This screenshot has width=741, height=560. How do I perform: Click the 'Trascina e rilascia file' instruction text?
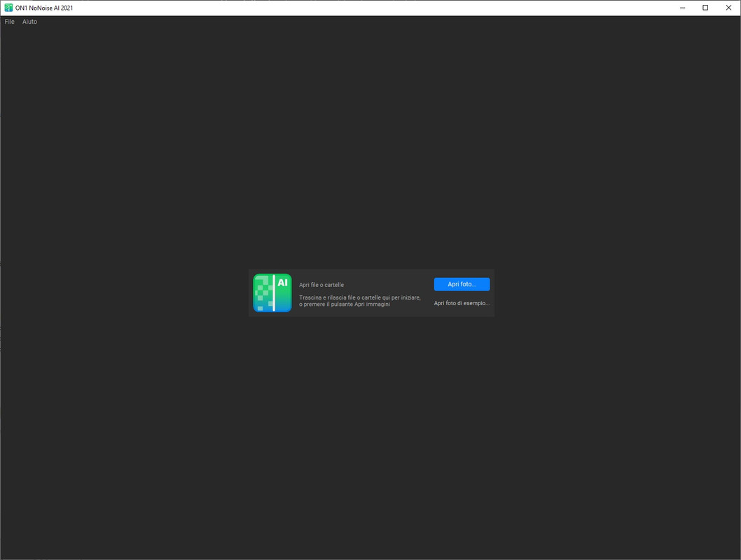pos(359,301)
